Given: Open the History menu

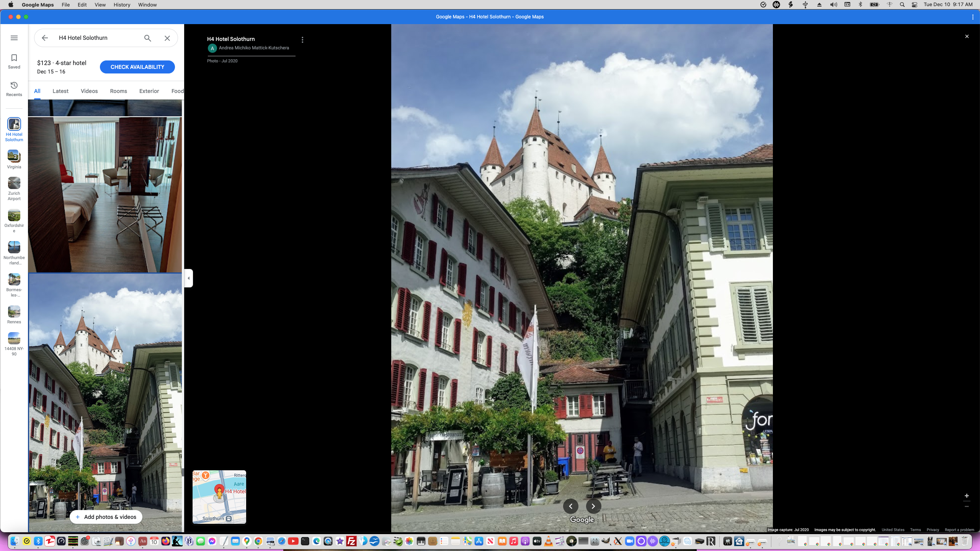Looking at the screenshot, I should point(122,5).
